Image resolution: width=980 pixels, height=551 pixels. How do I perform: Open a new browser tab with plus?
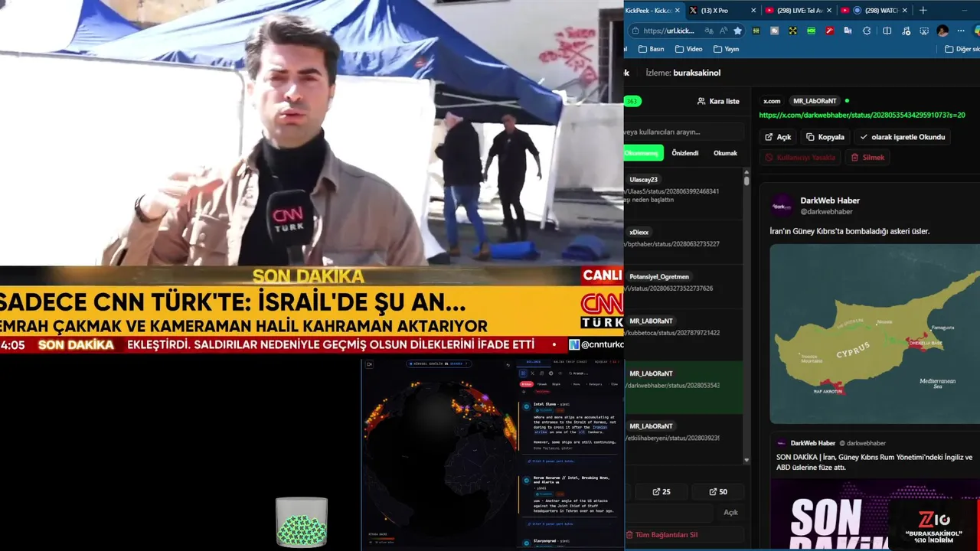pyautogui.click(x=923, y=10)
